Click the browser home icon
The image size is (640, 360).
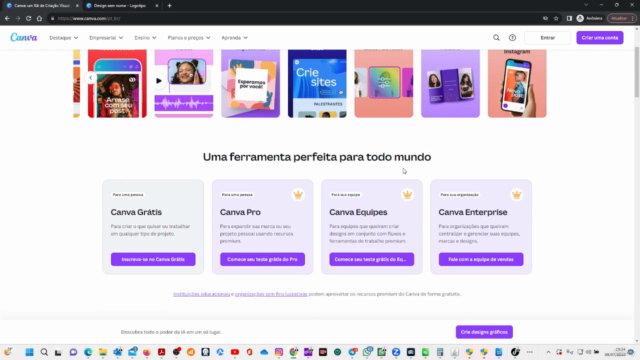[x=39, y=18]
